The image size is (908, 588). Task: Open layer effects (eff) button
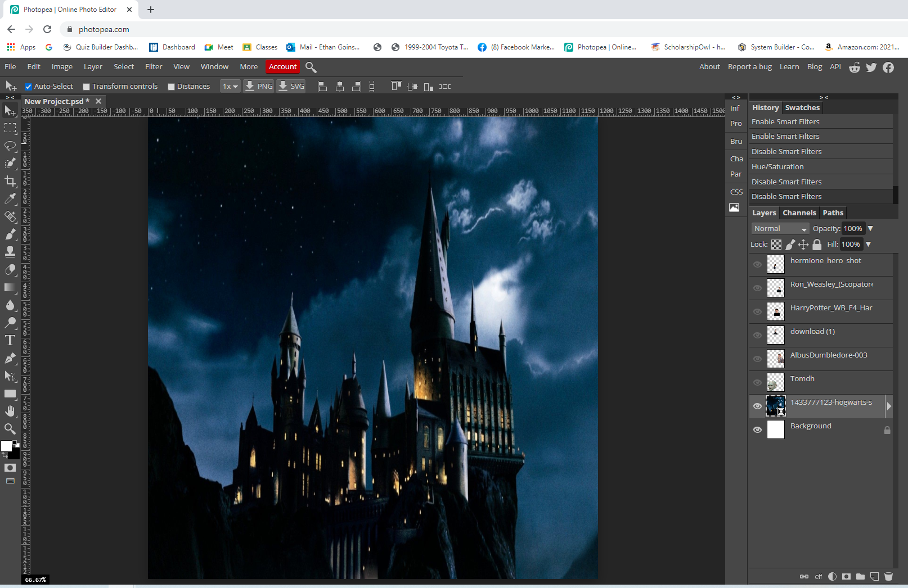[818, 576]
